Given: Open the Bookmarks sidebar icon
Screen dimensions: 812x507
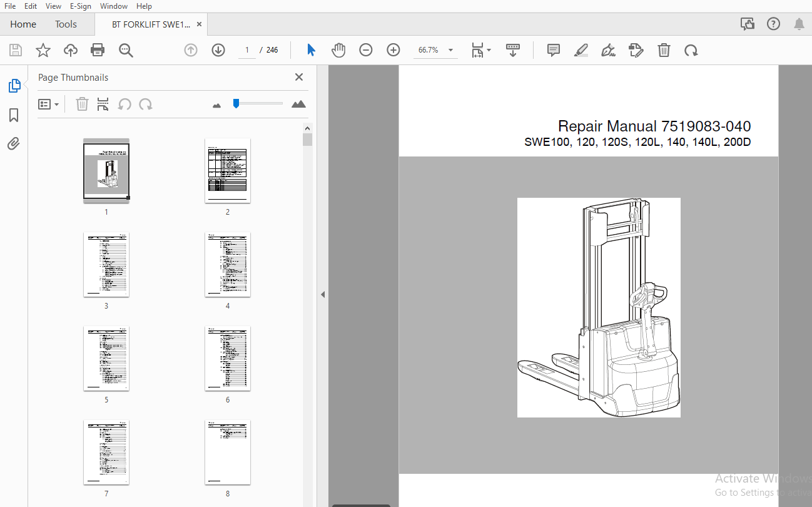Looking at the screenshot, I should tap(14, 115).
